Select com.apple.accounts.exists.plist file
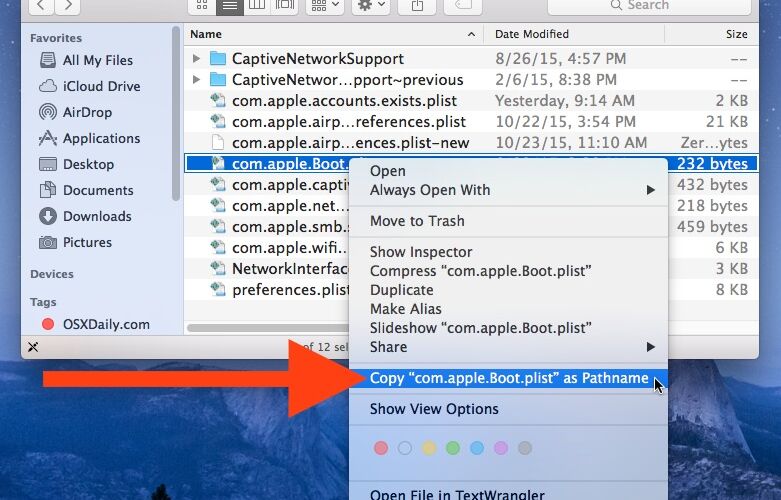 tap(344, 101)
